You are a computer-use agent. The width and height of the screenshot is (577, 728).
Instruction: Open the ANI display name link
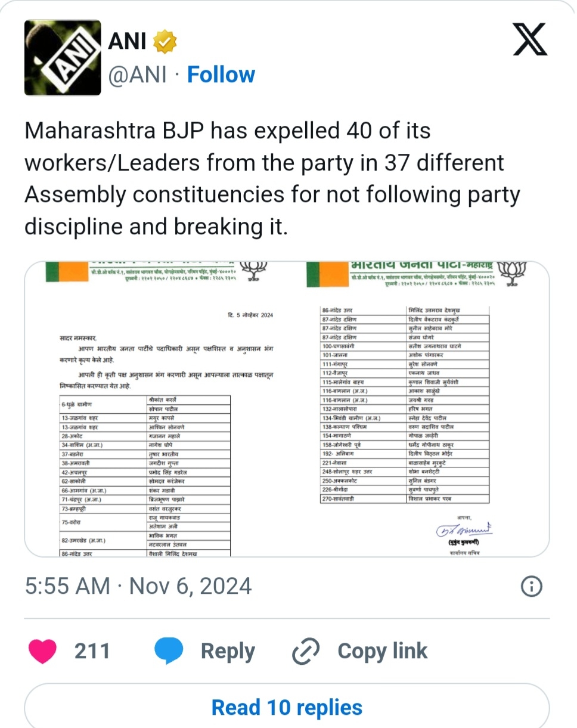coord(127,42)
